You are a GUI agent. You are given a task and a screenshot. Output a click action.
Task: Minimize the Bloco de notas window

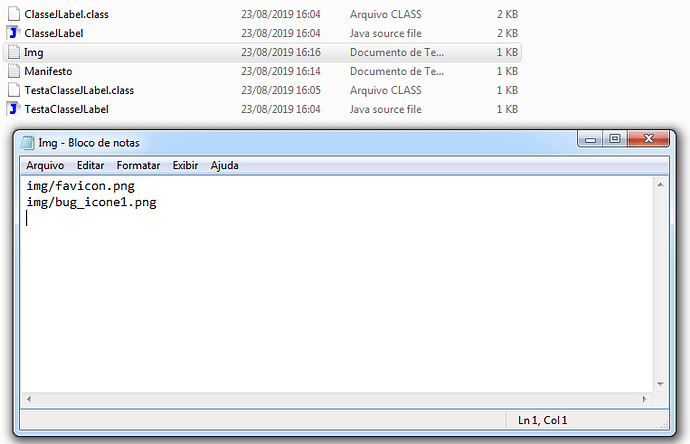point(590,139)
